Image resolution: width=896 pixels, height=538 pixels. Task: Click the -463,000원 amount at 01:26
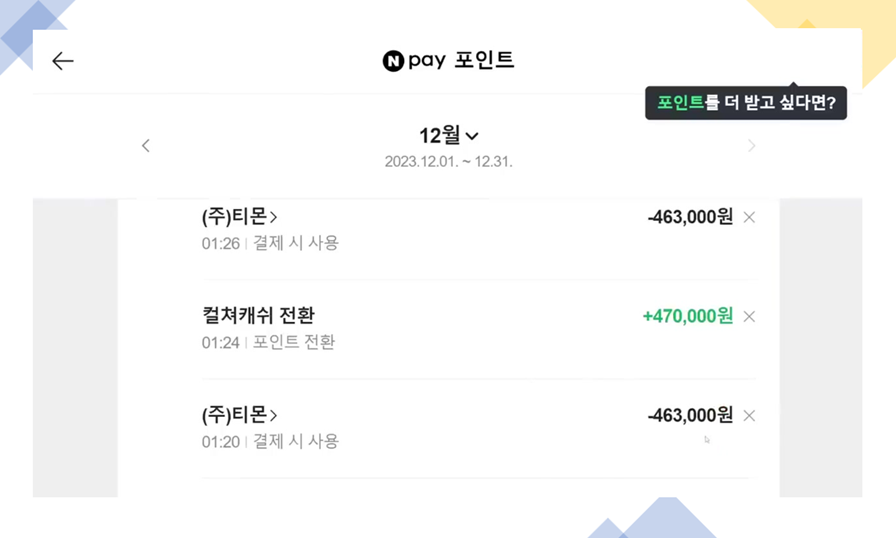tap(690, 217)
